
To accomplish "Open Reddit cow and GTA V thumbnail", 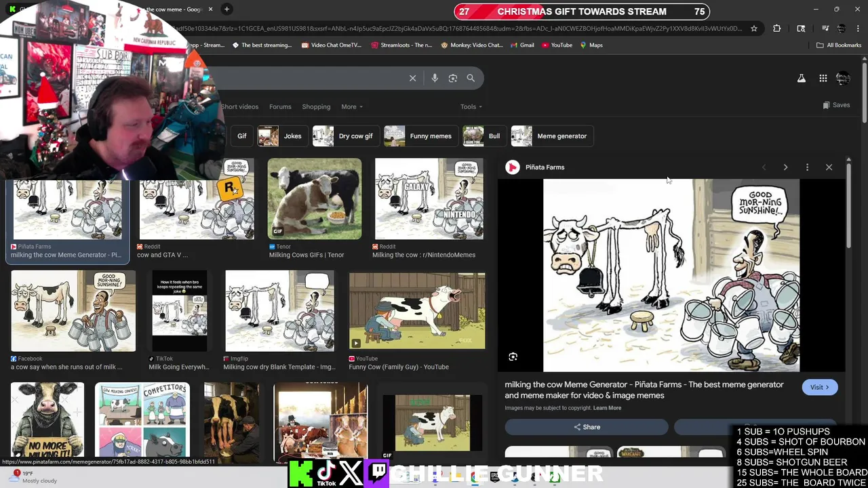I will [197, 199].
